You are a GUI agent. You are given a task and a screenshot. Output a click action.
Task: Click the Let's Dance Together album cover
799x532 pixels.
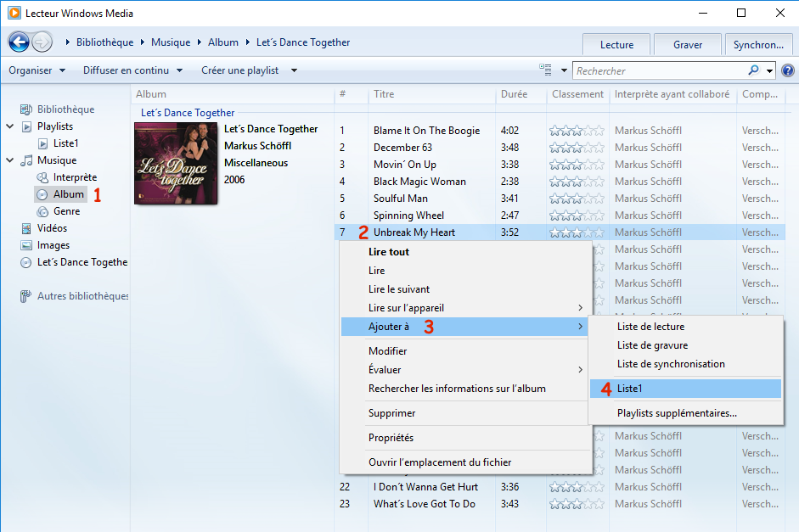pos(176,164)
